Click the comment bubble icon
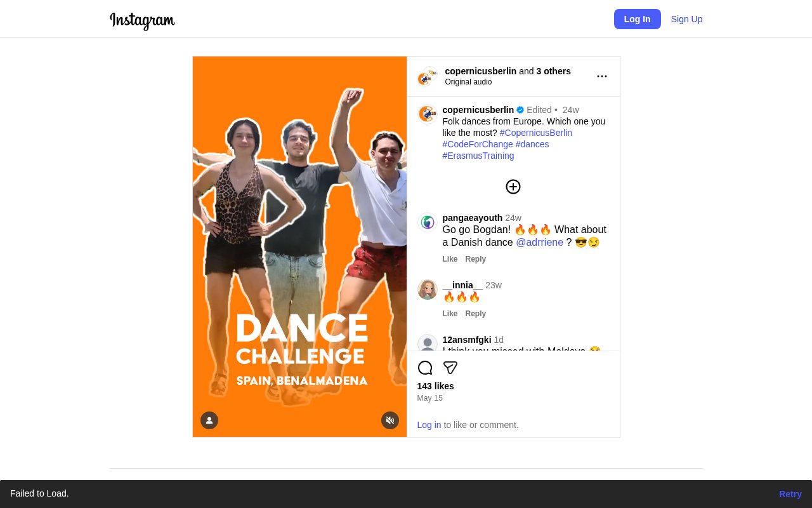 [425, 368]
